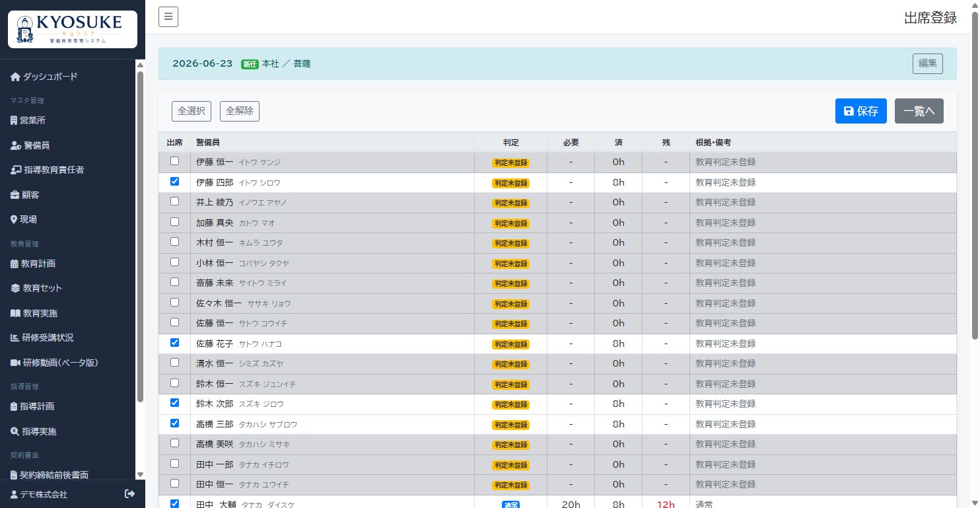Click the 契約締結前後書面 document icon

pos(14,475)
